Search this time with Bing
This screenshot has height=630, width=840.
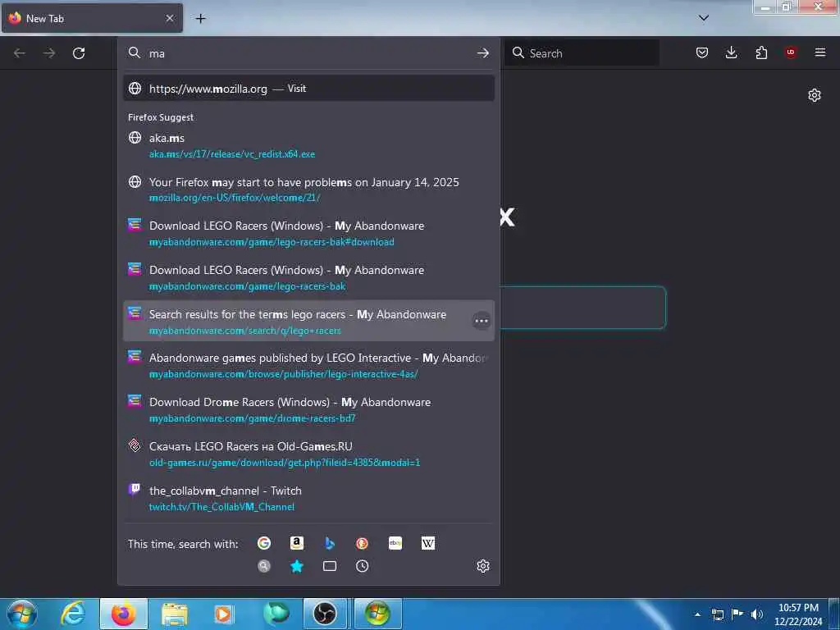click(330, 543)
